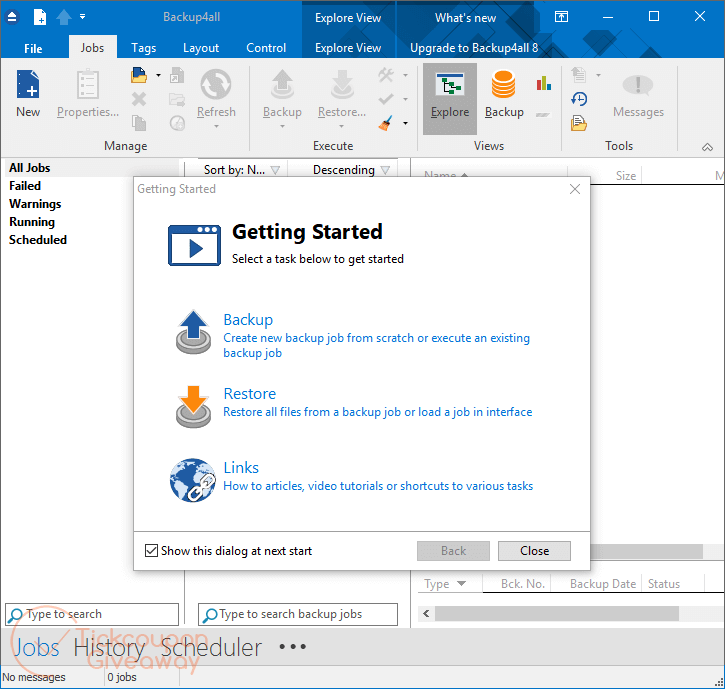
Task: Open job Properties from the ribbon
Action: pyautogui.click(x=88, y=84)
